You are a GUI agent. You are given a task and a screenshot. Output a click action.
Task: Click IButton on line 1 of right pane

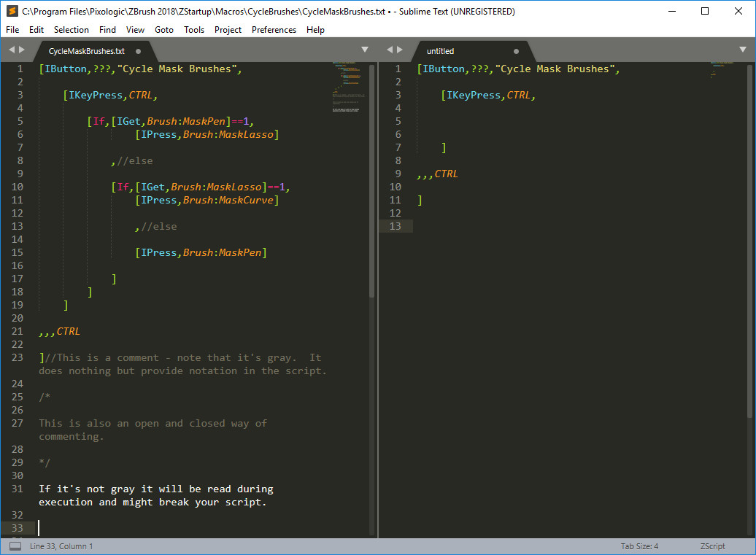(444, 69)
